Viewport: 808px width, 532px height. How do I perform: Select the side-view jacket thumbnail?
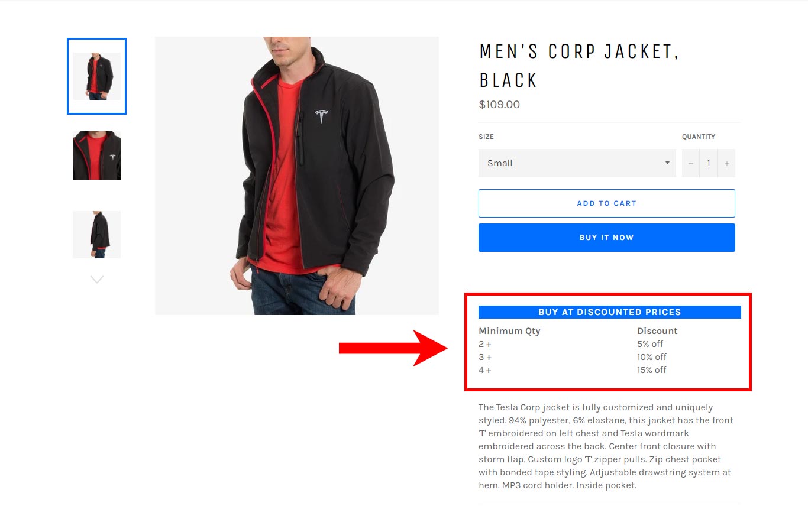tap(96, 235)
